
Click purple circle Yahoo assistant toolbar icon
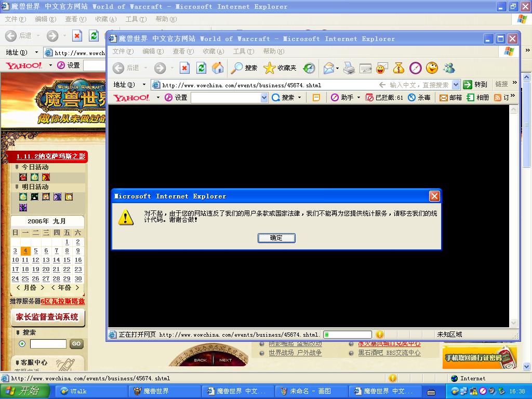pyautogui.click(x=415, y=68)
